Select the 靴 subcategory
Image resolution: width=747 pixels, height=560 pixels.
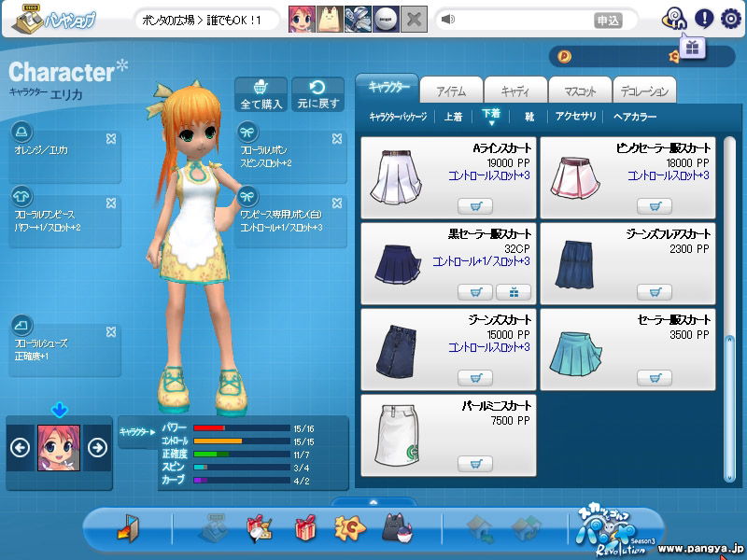[529, 117]
